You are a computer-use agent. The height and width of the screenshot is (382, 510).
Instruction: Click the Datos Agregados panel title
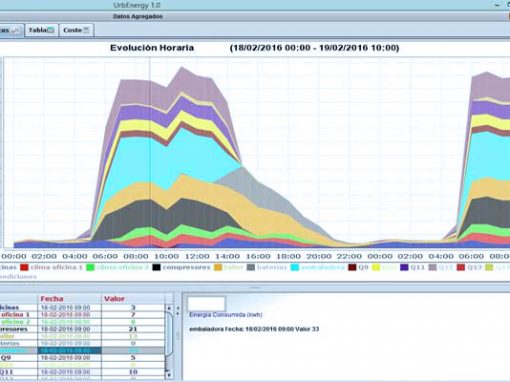tap(138, 16)
